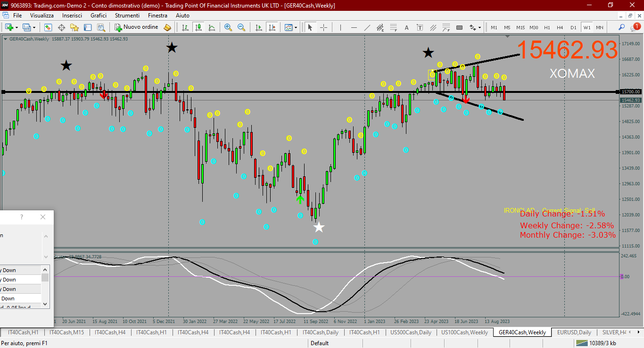The image size is (644, 348).
Task: Select the text label tool
Action: [x=420, y=27]
